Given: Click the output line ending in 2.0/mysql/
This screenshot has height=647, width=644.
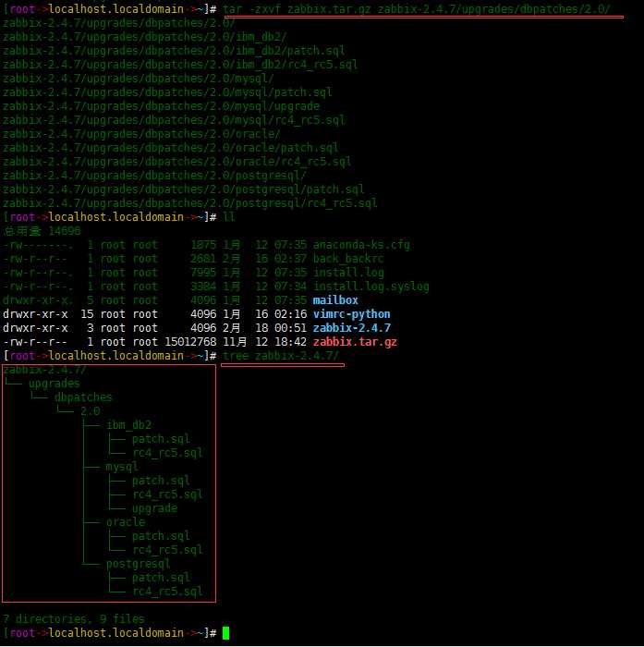Looking at the screenshot, I should point(139,79).
